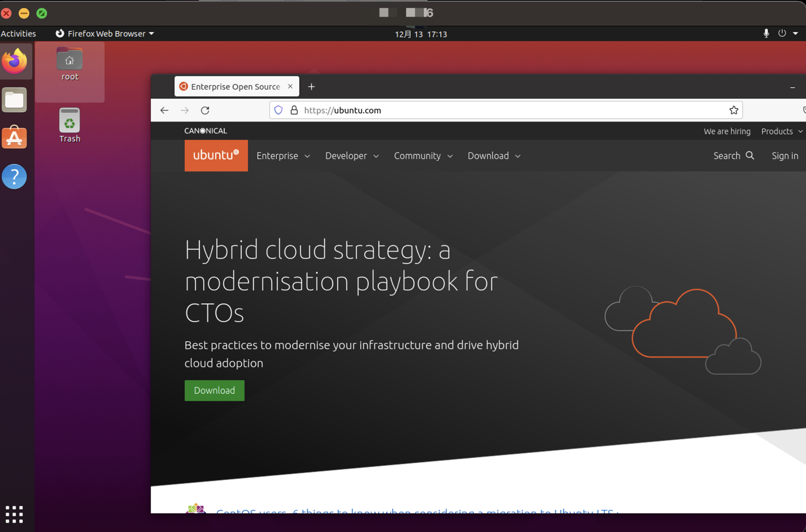
Task: Expand the Download navigation menu
Action: (494, 156)
